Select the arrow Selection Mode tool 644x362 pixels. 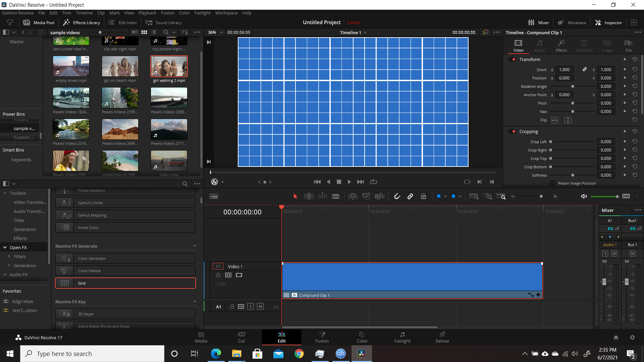tap(295, 196)
